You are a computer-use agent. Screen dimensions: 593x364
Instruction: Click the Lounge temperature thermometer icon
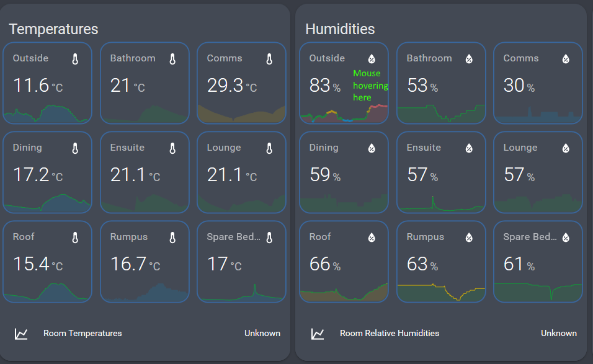click(x=269, y=148)
